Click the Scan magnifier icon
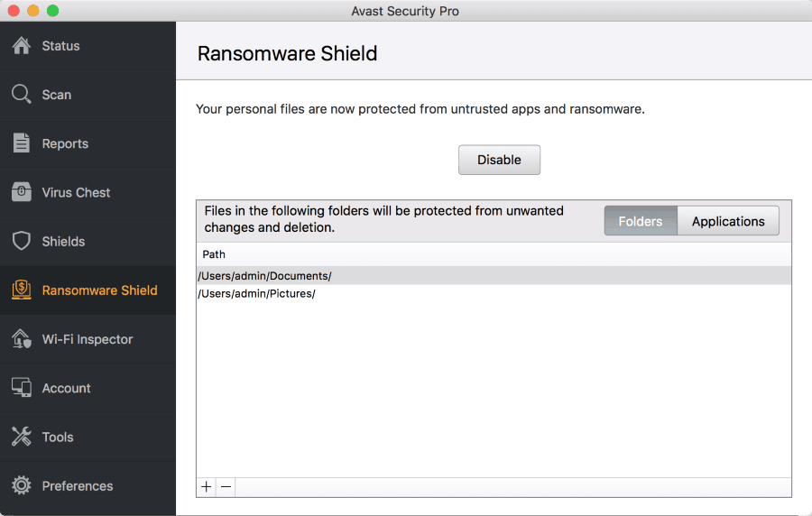Viewport: 812px width, 516px height. [22, 94]
